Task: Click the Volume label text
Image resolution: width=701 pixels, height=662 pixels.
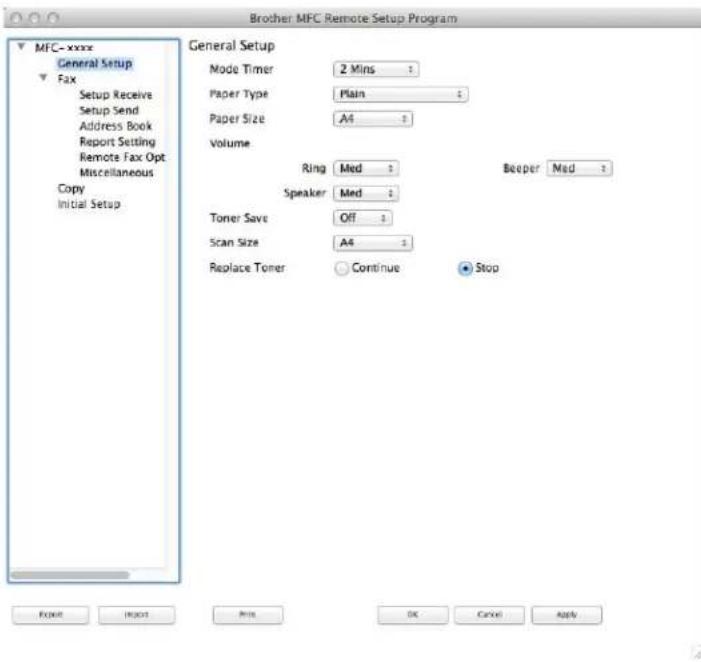Action: [x=230, y=143]
